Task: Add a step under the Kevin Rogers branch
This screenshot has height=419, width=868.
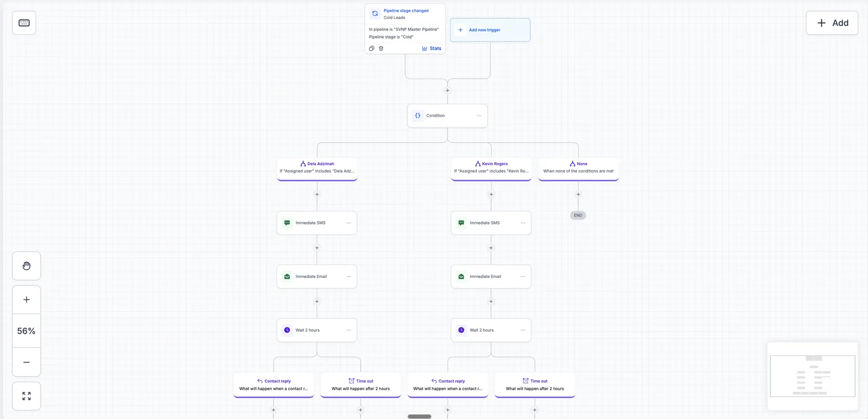Action: (491, 194)
